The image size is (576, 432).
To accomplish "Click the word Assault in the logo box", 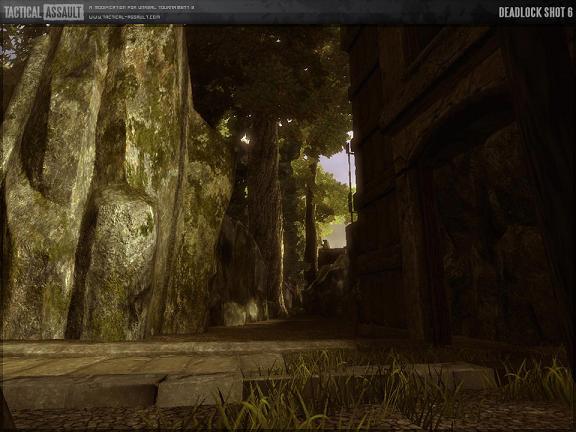I will (64, 12).
